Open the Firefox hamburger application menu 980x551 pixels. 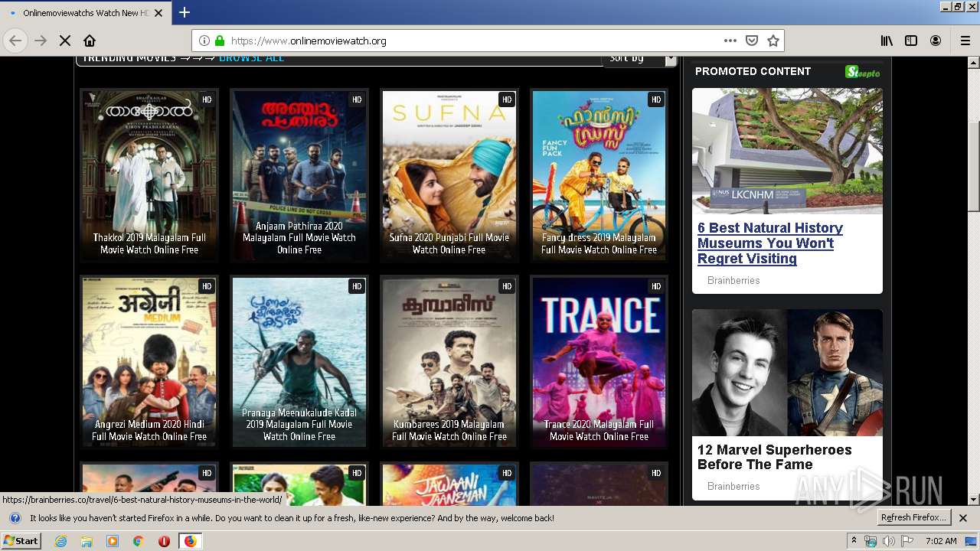coord(965,41)
